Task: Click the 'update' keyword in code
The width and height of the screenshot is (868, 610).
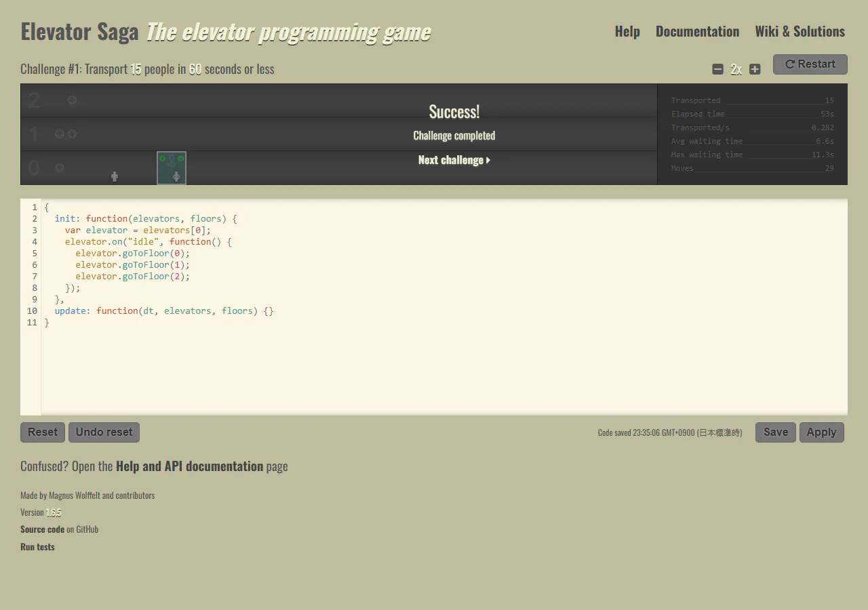Action: coord(70,311)
